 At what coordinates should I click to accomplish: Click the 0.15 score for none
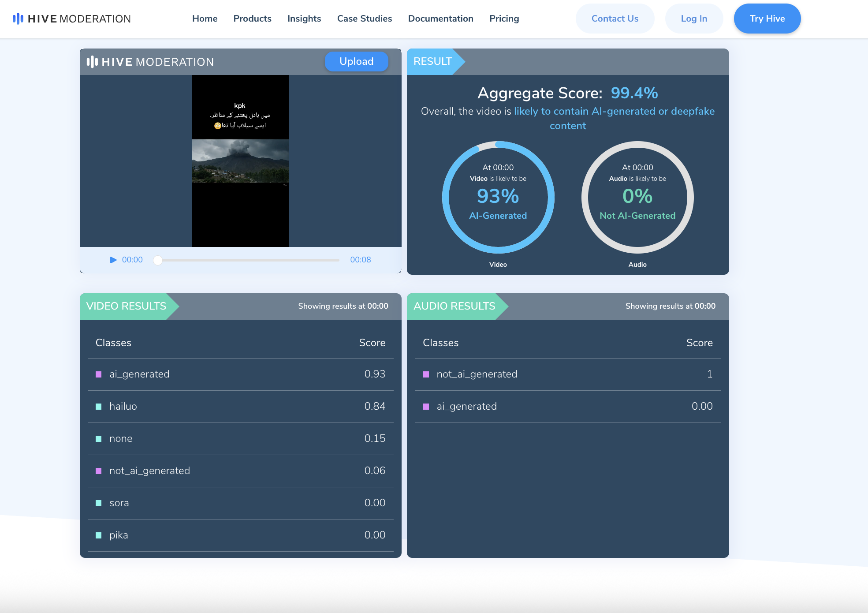[375, 438]
